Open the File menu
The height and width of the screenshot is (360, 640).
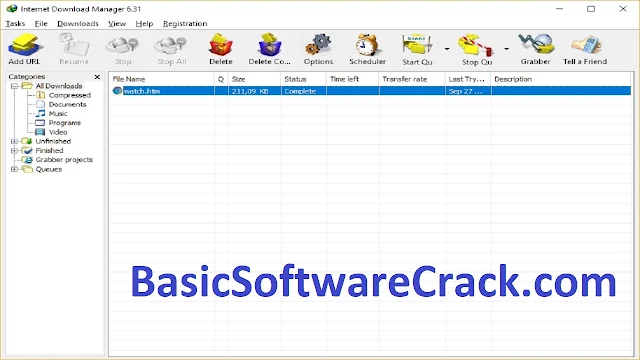click(41, 24)
